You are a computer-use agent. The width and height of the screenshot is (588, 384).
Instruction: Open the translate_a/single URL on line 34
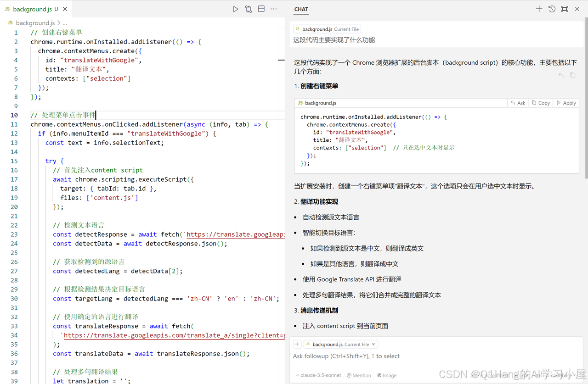(x=174, y=335)
